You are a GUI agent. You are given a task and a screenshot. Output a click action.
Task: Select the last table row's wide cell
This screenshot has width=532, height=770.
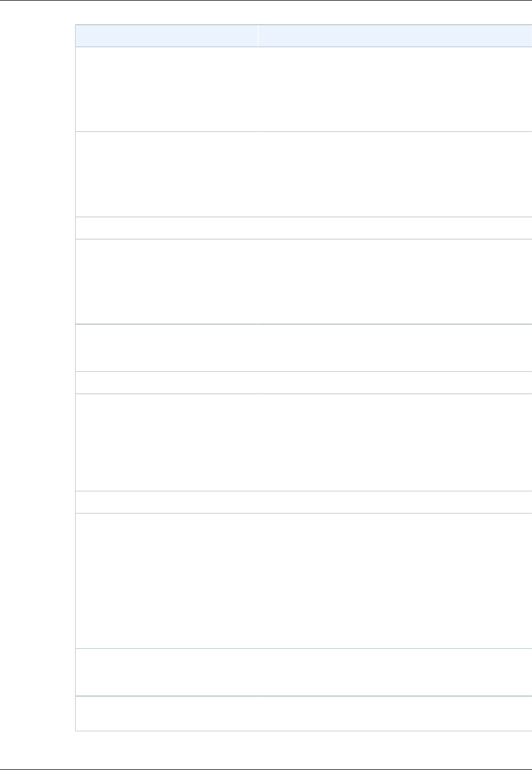(395, 714)
